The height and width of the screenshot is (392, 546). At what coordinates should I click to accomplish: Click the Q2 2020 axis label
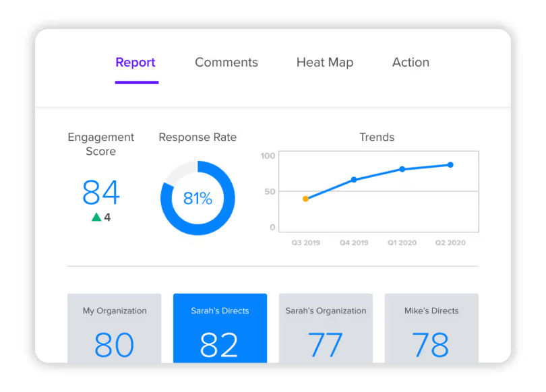(x=450, y=242)
